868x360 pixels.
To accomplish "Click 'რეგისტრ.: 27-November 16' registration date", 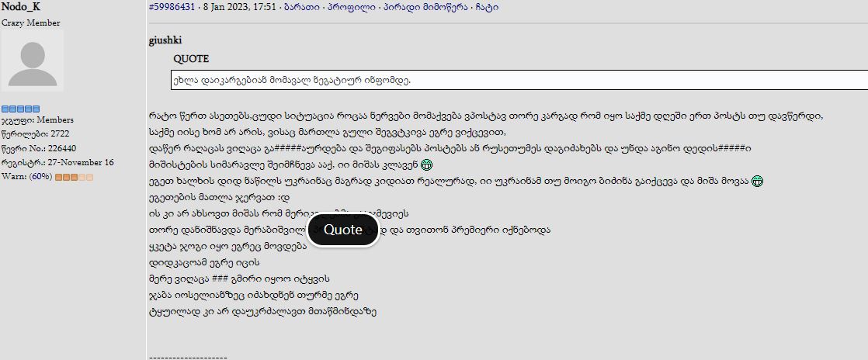I will coord(57,163).
